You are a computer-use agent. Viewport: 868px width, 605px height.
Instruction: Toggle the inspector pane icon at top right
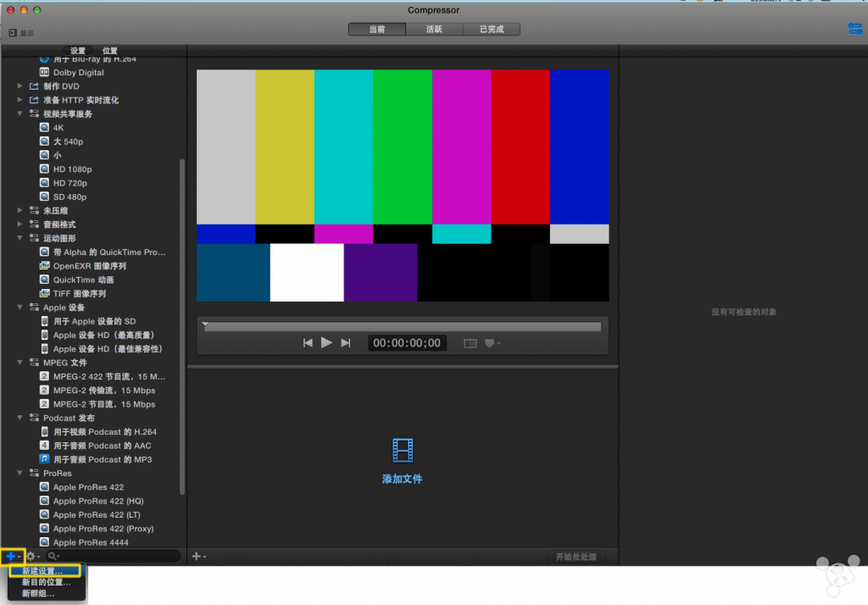coord(854,30)
